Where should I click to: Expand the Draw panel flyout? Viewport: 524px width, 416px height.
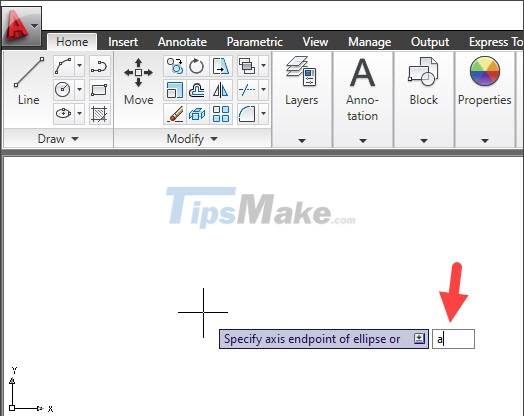click(x=58, y=139)
